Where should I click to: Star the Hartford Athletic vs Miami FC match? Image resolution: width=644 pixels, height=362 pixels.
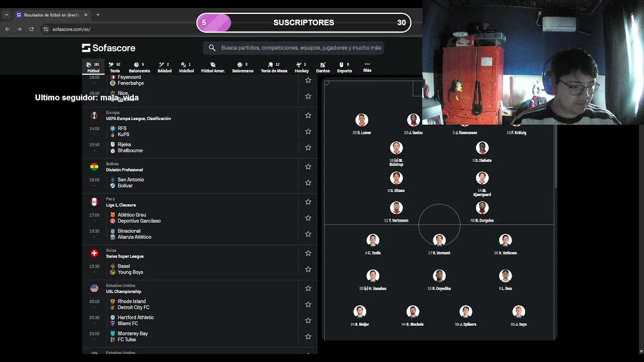click(308, 321)
